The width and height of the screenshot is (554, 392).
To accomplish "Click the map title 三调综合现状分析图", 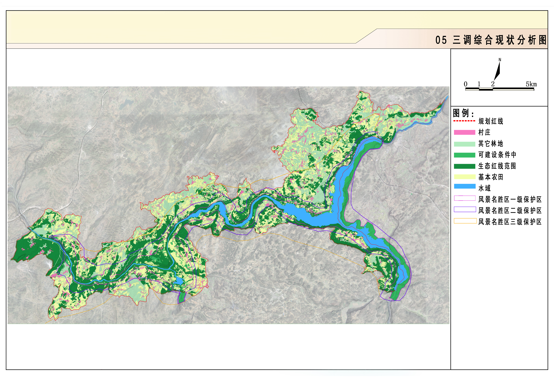I will [x=499, y=40].
